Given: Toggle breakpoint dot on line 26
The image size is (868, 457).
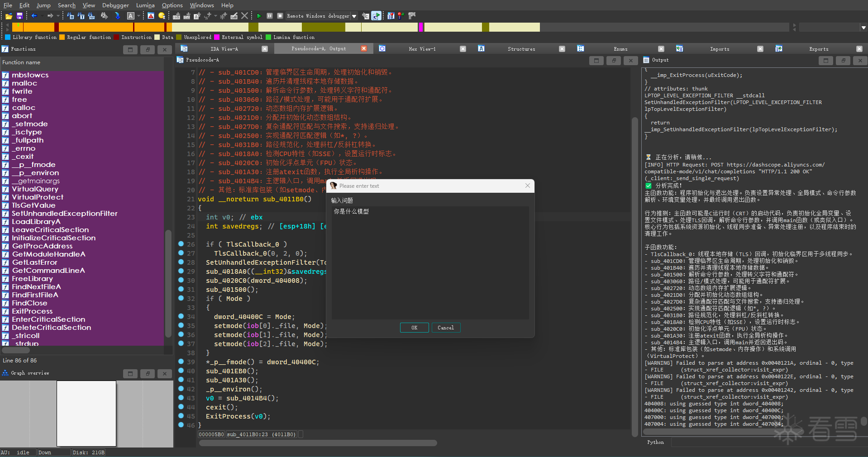Looking at the screenshot, I should pyautogui.click(x=181, y=244).
